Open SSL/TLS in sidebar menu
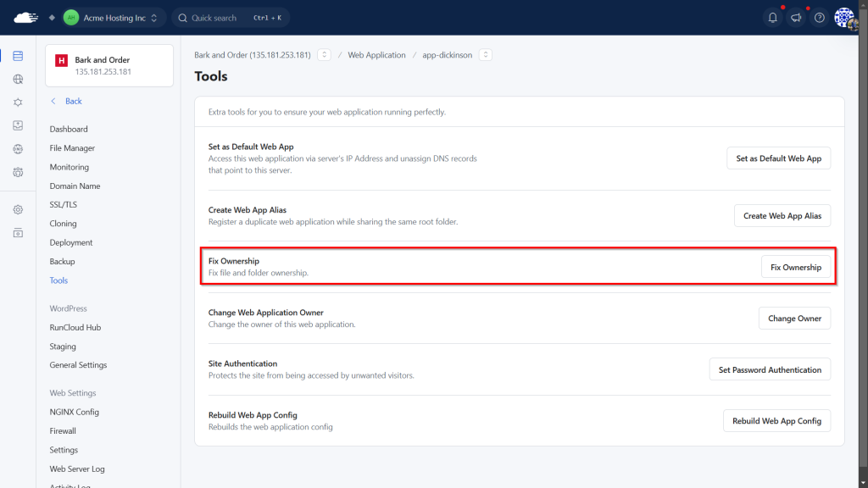This screenshot has height=488, width=868. pos(63,205)
